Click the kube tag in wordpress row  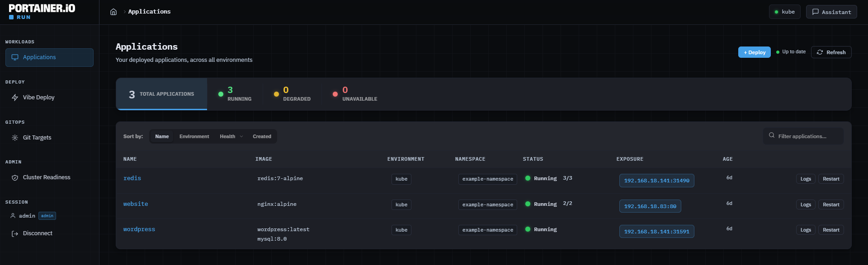[x=401, y=230]
